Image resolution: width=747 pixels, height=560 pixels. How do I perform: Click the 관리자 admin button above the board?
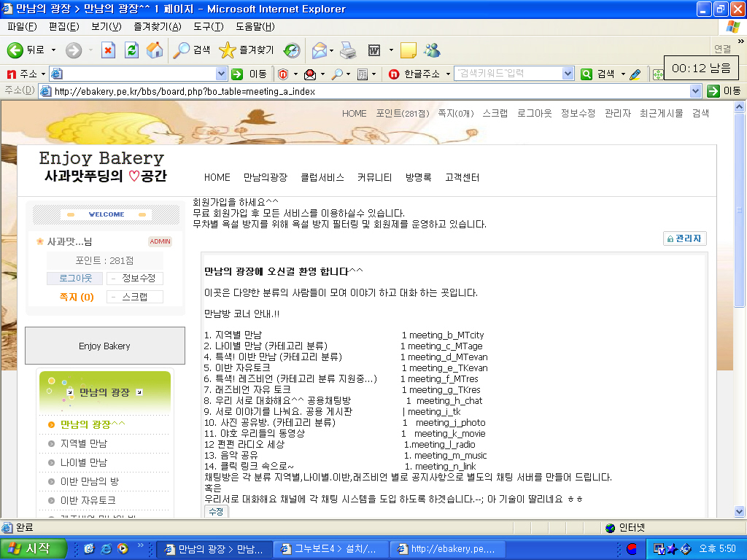click(x=684, y=238)
